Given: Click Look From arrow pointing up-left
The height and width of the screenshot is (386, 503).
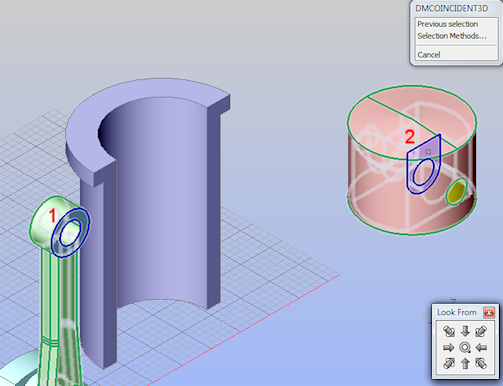Looking at the screenshot, I should point(481,363).
